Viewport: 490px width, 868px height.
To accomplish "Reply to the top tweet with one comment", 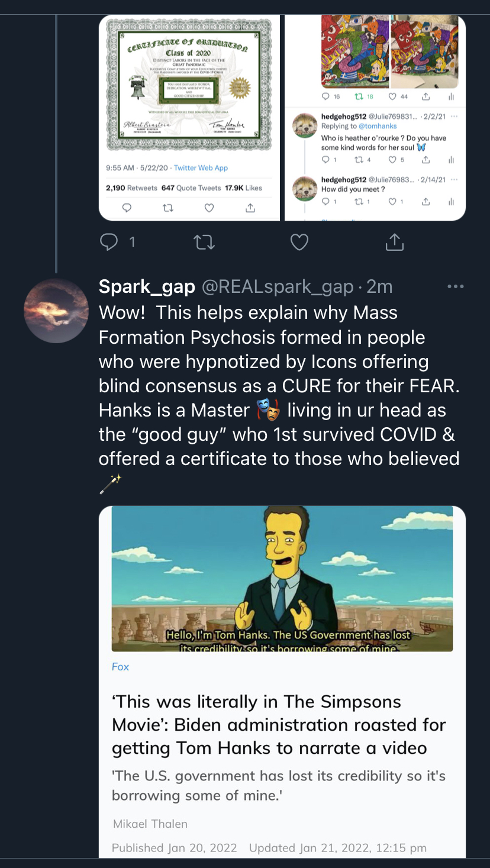I will 117,241.
